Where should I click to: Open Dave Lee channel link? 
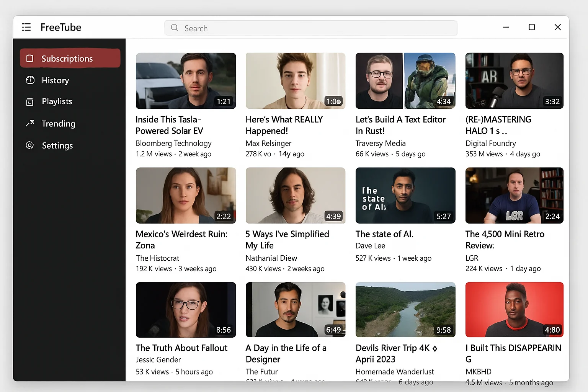(370, 246)
